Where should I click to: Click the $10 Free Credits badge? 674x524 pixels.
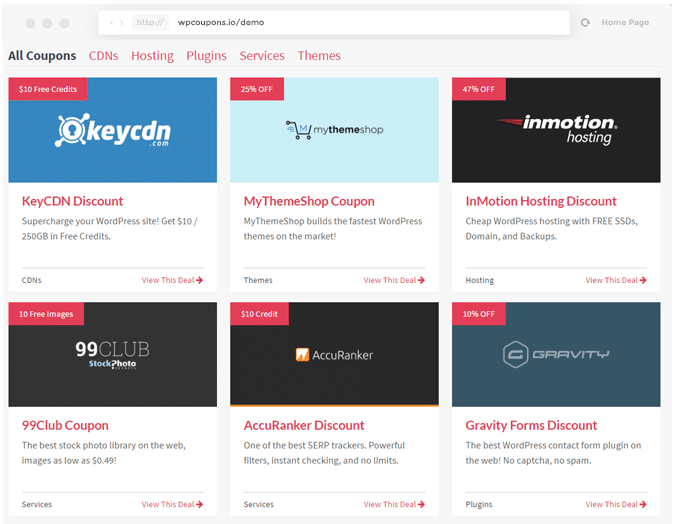tap(48, 89)
